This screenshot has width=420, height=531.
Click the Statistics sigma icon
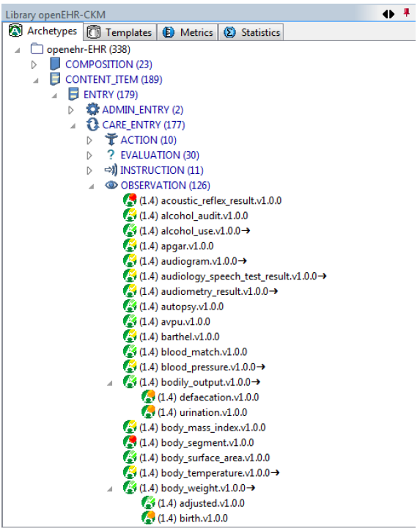229,32
